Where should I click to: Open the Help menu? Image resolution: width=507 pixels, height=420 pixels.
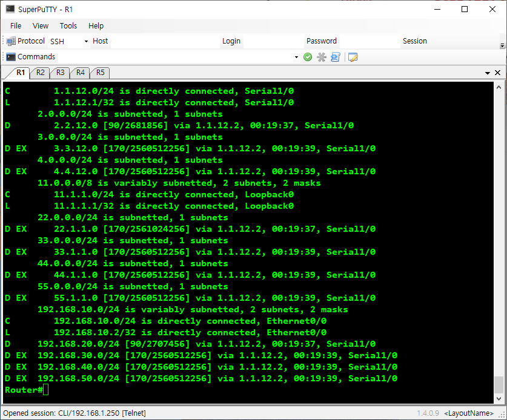point(96,26)
